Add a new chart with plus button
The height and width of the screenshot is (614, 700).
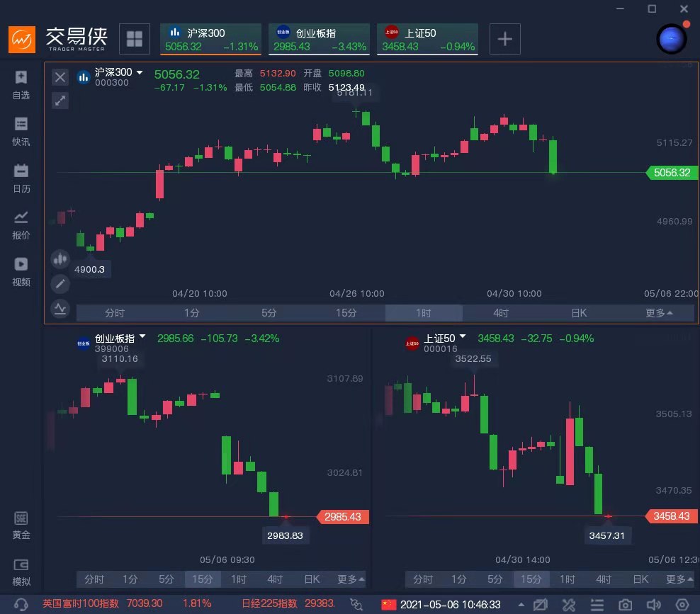tap(505, 39)
